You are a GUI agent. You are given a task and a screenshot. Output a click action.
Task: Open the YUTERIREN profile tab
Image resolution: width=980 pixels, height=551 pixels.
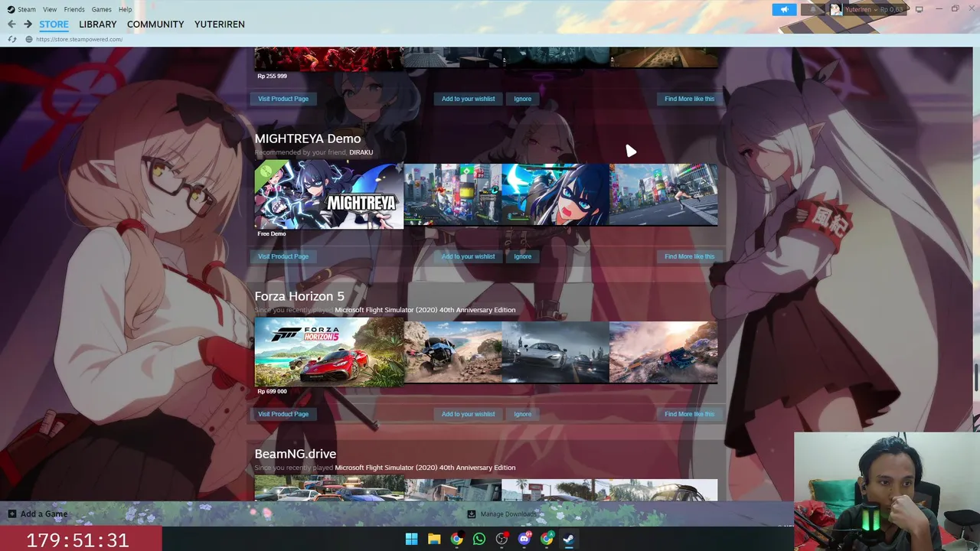[x=220, y=24]
